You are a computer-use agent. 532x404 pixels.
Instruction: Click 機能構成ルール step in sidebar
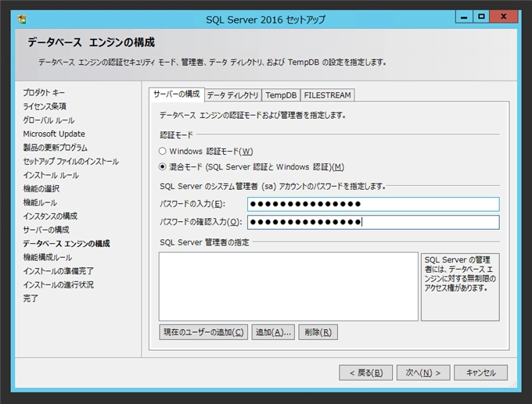click(47, 257)
